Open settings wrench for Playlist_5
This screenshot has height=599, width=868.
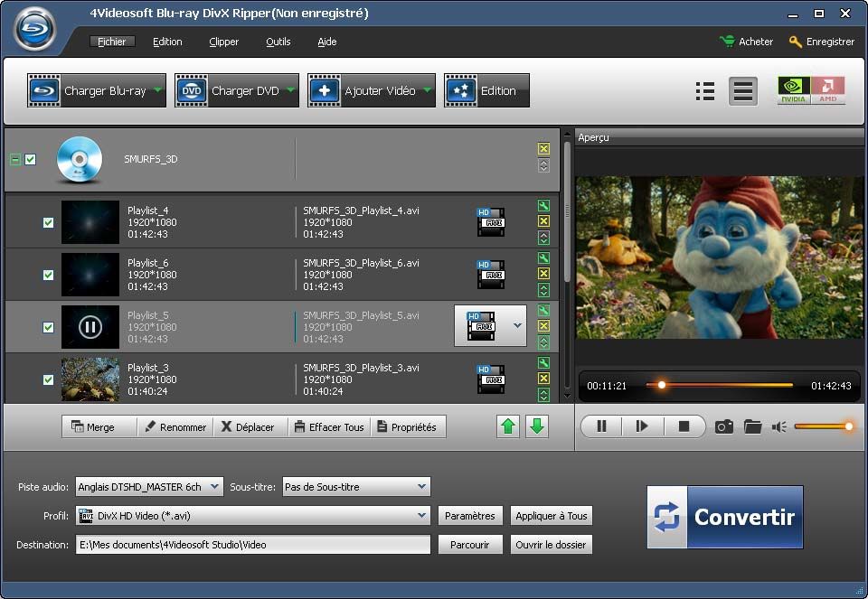pos(543,310)
